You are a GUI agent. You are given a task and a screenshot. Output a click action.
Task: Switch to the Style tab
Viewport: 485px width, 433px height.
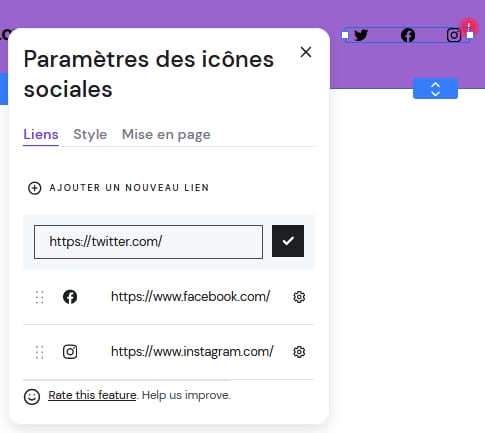(x=90, y=134)
